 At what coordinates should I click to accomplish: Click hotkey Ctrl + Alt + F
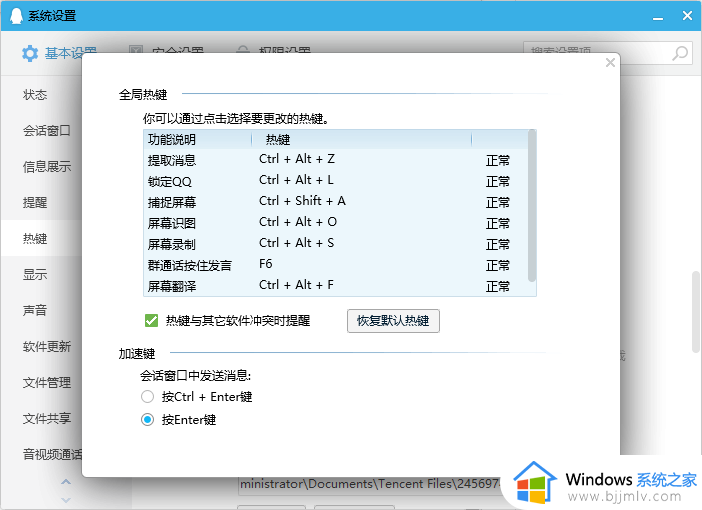296,285
